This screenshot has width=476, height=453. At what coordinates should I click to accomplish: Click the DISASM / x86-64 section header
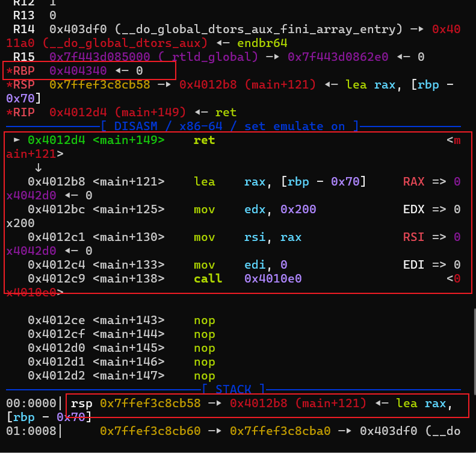pyautogui.click(x=229, y=126)
